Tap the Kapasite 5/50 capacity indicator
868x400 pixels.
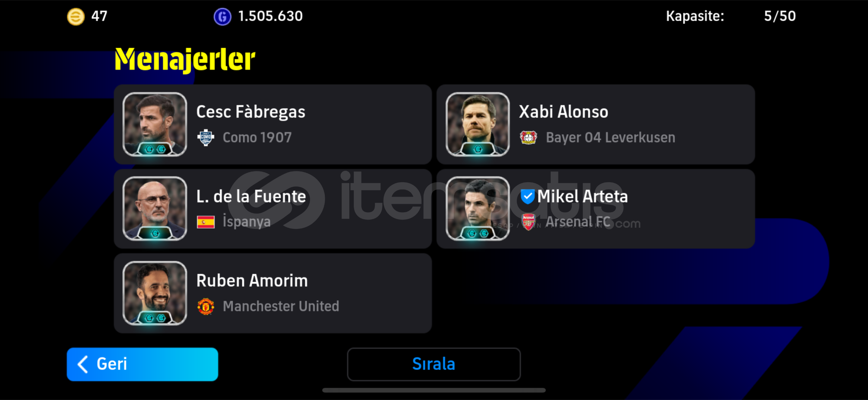[x=730, y=16]
